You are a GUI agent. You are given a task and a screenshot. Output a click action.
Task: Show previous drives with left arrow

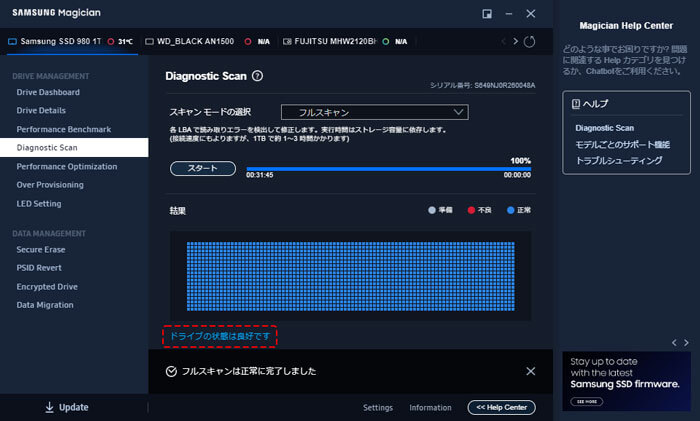(x=503, y=41)
